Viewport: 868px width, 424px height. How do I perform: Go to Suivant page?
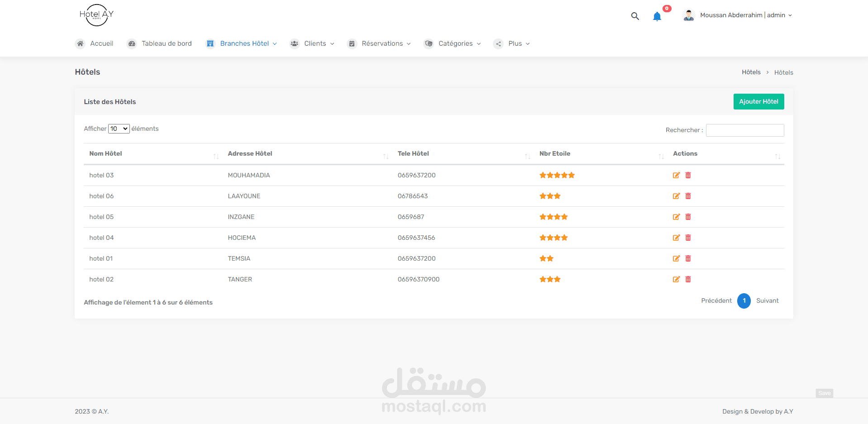coord(768,301)
